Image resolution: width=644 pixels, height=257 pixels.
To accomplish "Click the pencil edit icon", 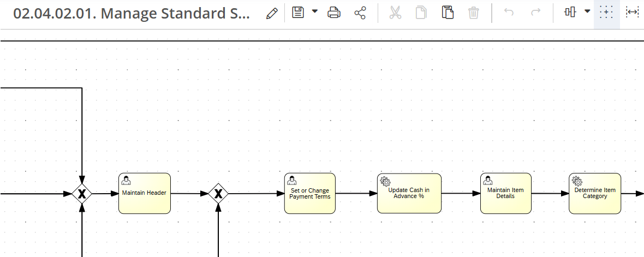I will tap(271, 13).
